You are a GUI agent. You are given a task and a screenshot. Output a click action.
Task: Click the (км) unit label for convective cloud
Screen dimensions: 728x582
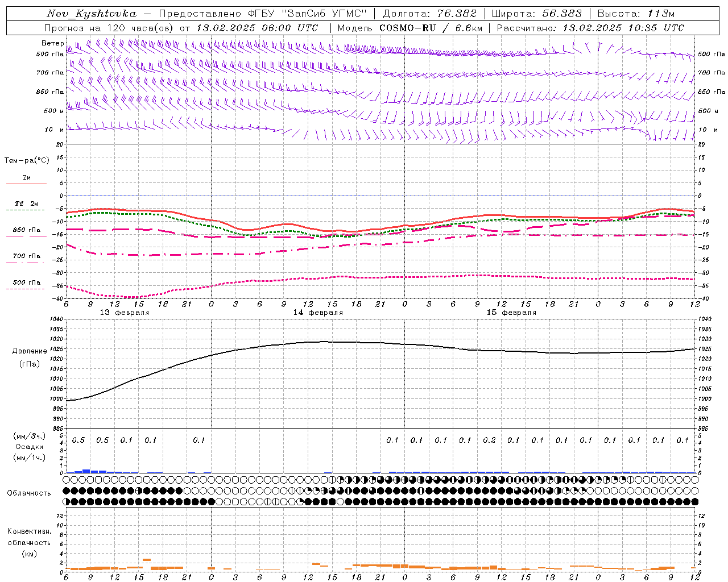tap(30, 554)
